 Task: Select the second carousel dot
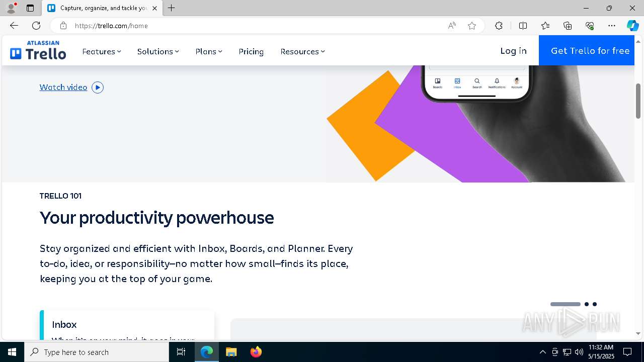pos(587,304)
